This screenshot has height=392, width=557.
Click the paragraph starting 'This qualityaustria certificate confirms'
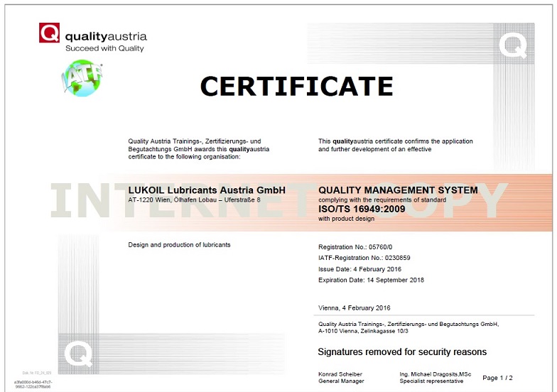click(x=395, y=145)
